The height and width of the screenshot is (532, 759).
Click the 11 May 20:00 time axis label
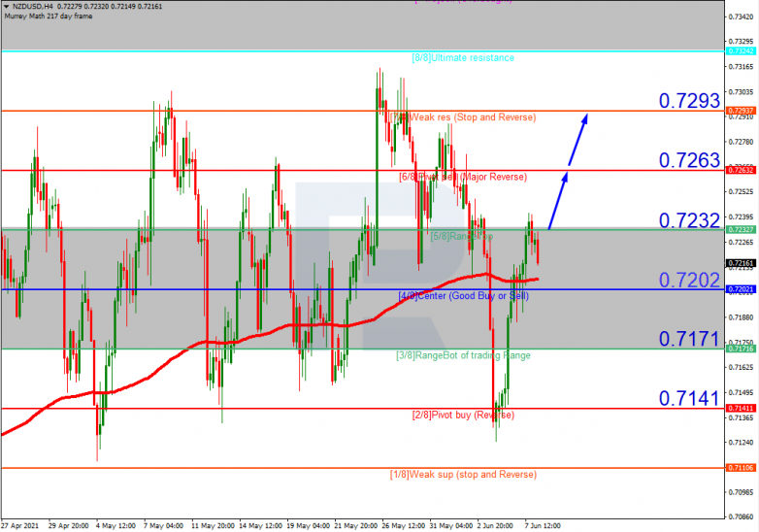(213, 526)
